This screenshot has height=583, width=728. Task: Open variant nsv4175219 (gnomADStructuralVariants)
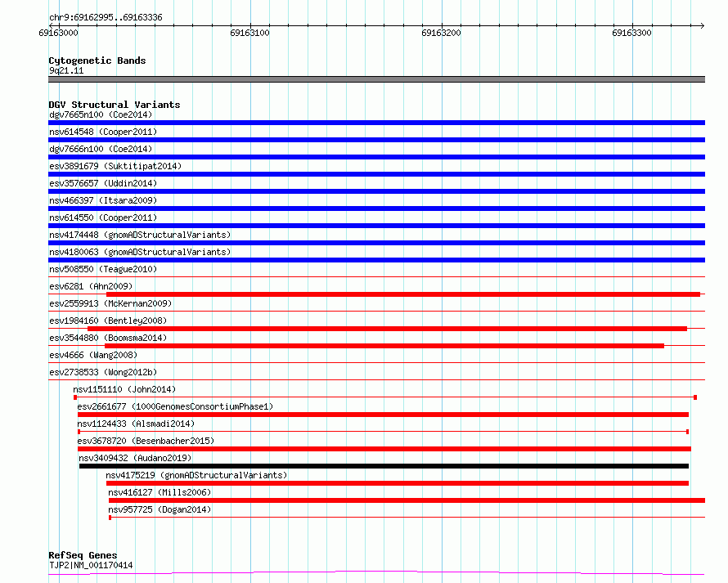[x=196, y=475]
